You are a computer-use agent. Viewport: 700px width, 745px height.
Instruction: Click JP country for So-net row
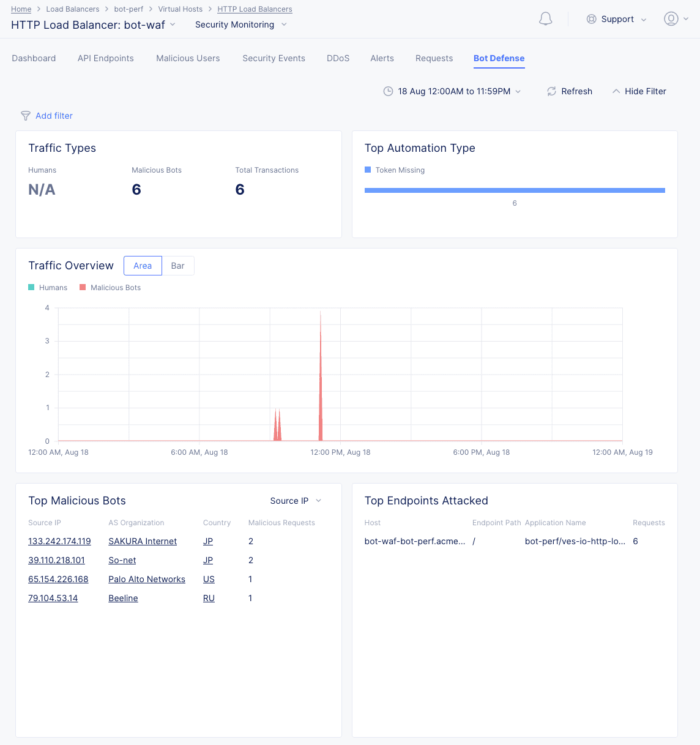pos(208,560)
